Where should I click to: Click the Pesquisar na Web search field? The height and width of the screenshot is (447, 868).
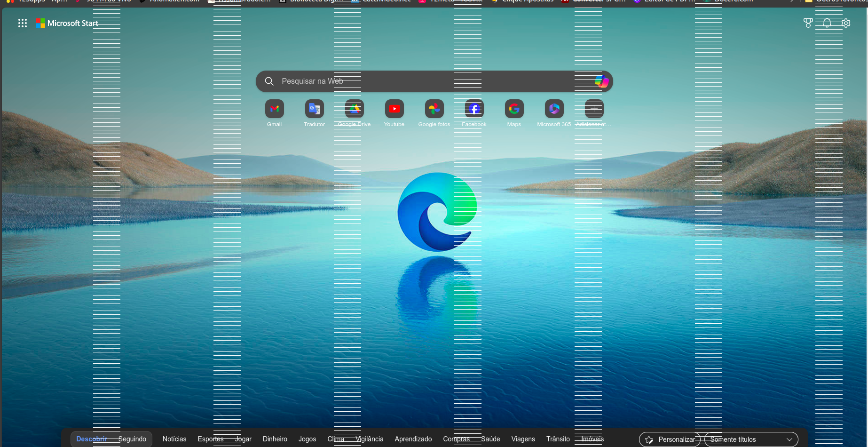tap(434, 81)
